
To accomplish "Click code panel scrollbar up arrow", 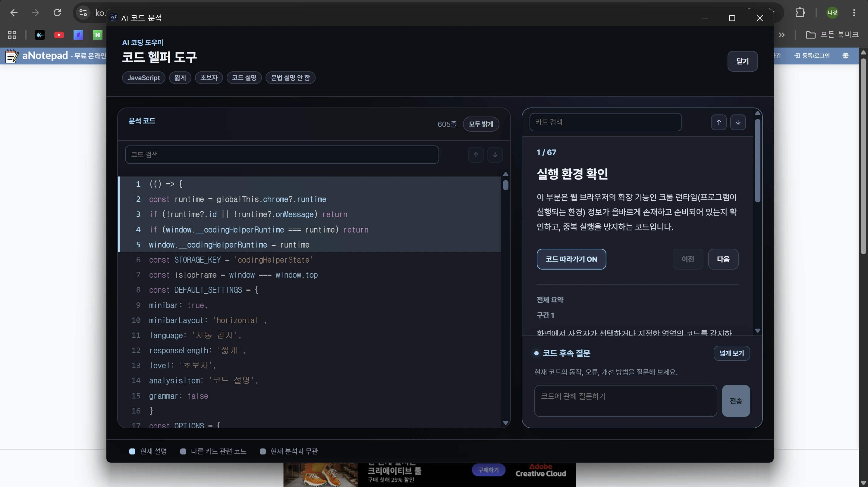I will pyautogui.click(x=505, y=174).
